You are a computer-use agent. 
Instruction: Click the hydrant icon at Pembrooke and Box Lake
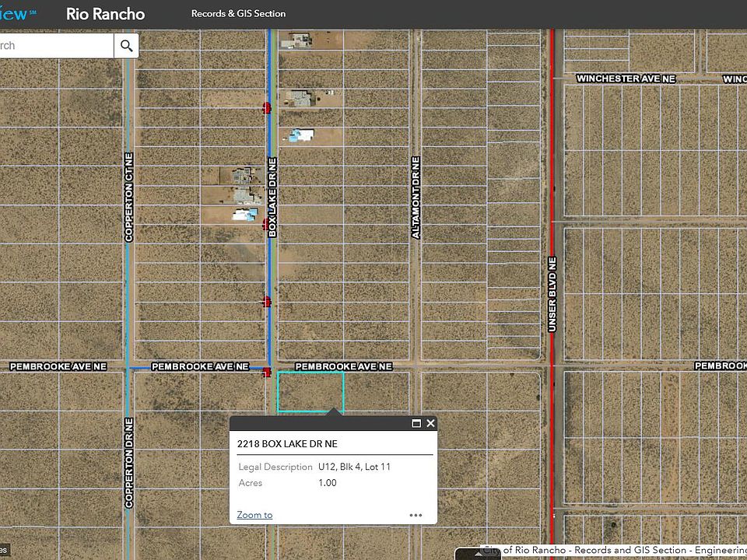click(x=267, y=372)
